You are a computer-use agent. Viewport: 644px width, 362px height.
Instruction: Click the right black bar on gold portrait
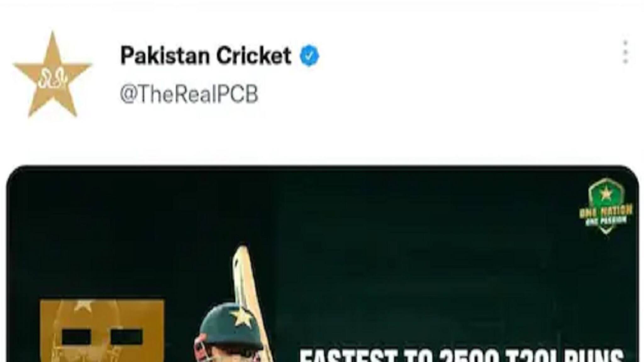[126, 337]
